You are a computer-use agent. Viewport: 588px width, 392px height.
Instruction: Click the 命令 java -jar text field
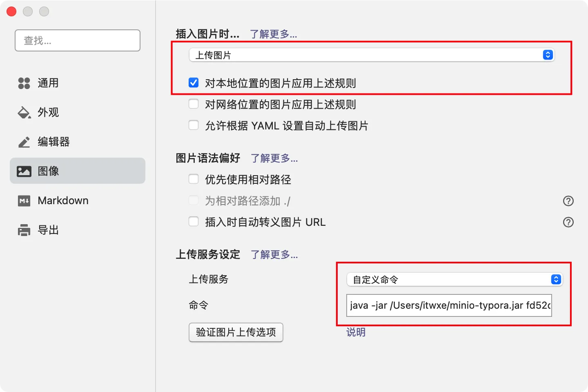449,305
